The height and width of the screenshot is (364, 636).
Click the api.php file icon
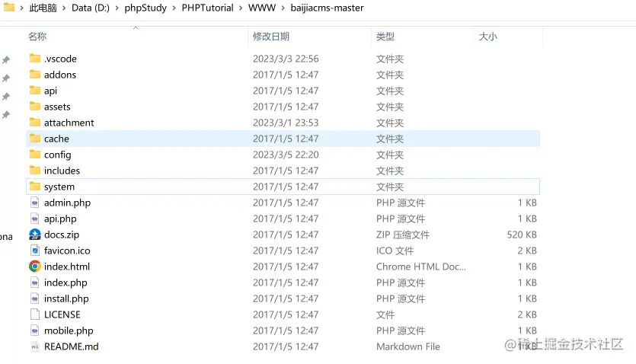(35, 218)
